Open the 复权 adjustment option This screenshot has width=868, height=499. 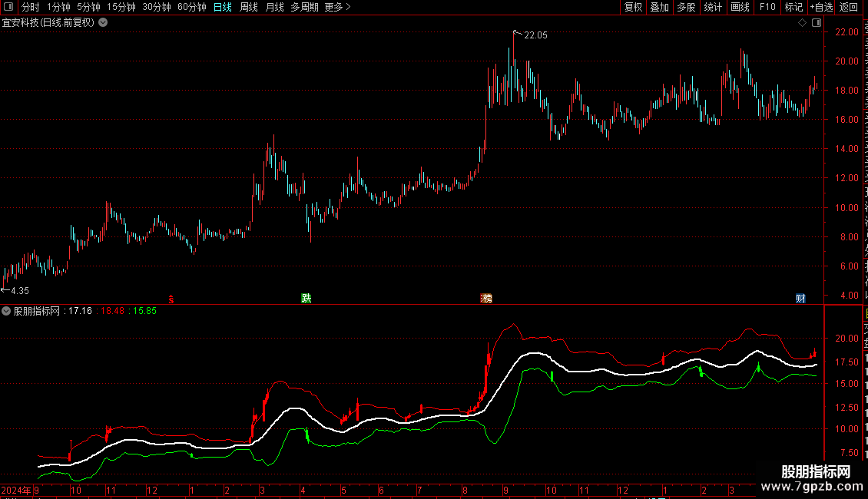coord(633,7)
